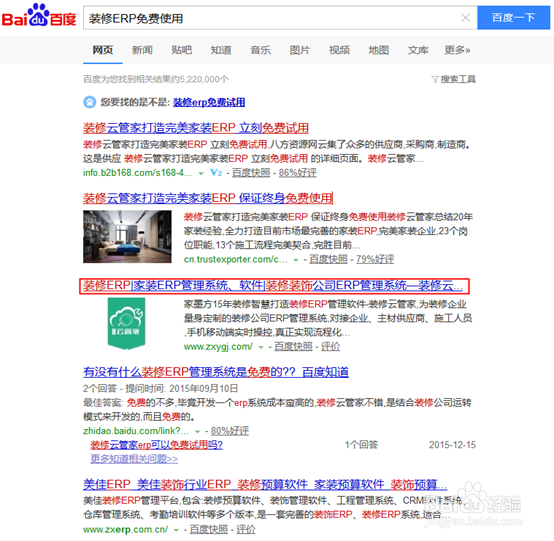This screenshot has height=541, width=554.
Task: Open 百度快照 for info.b2b168.com result
Action: [x=251, y=173]
